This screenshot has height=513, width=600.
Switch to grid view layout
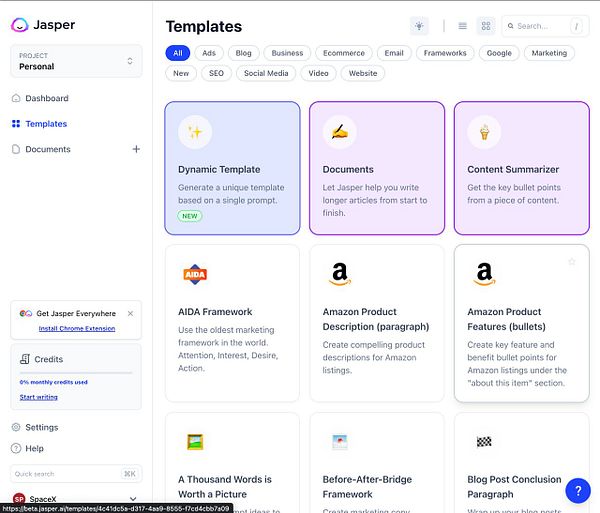click(x=486, y=26)
